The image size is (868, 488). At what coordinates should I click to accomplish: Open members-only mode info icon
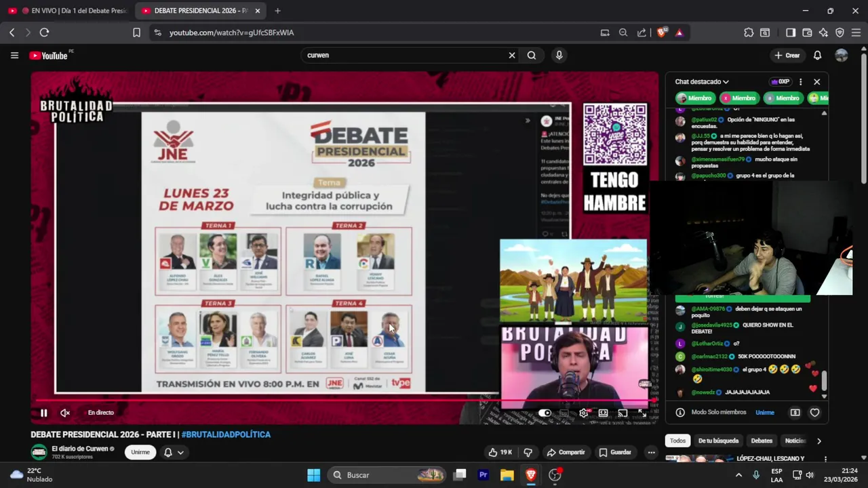click(680, 412)
